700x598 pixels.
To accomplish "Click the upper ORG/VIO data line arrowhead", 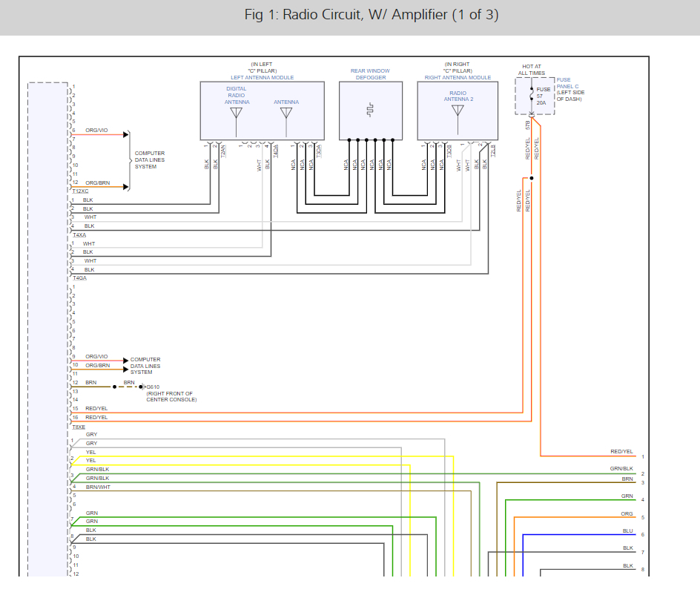I will (126, 134).
